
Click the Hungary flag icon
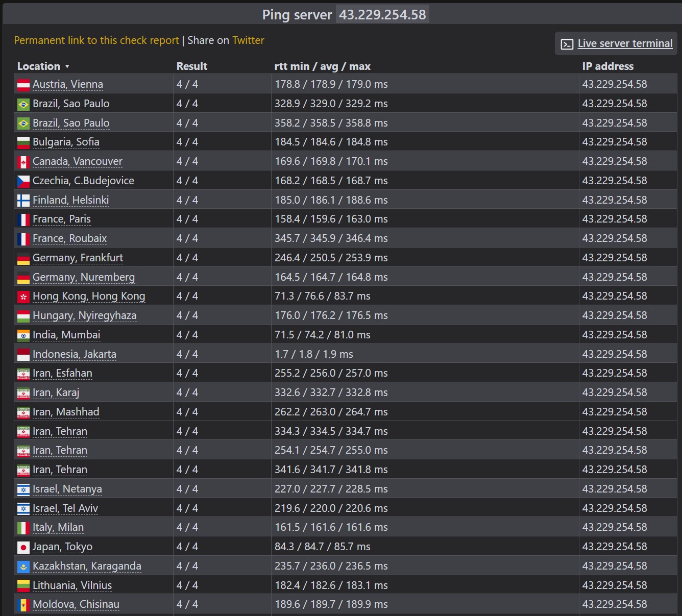click(x=23, y=316)
